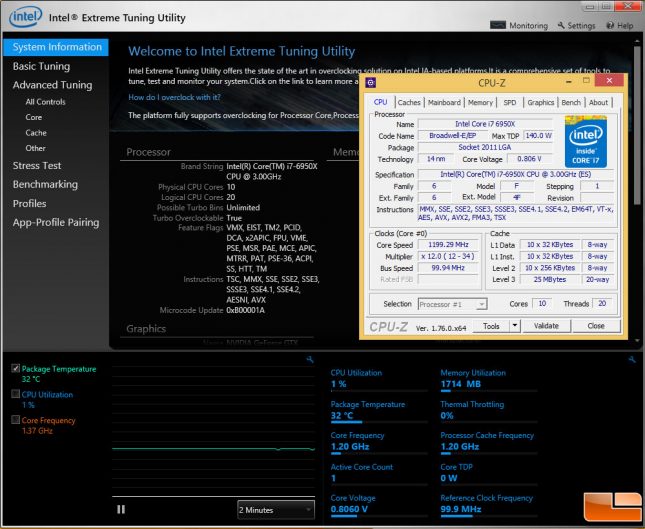Click the Multiplier x 12.0 field
The height and width of the screenshot is (529, 645).
(x=448, y=256)
